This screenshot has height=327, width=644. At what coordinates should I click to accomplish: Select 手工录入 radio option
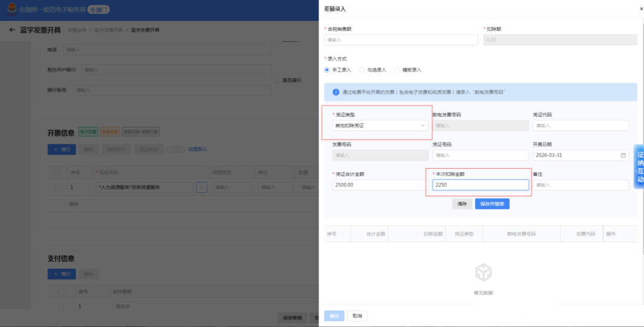pos(327,70)
